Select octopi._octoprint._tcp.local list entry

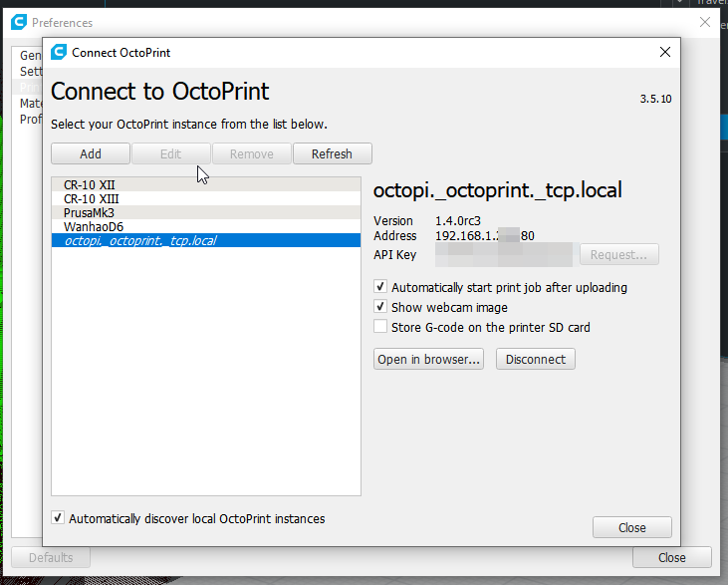tap(206, 241)
